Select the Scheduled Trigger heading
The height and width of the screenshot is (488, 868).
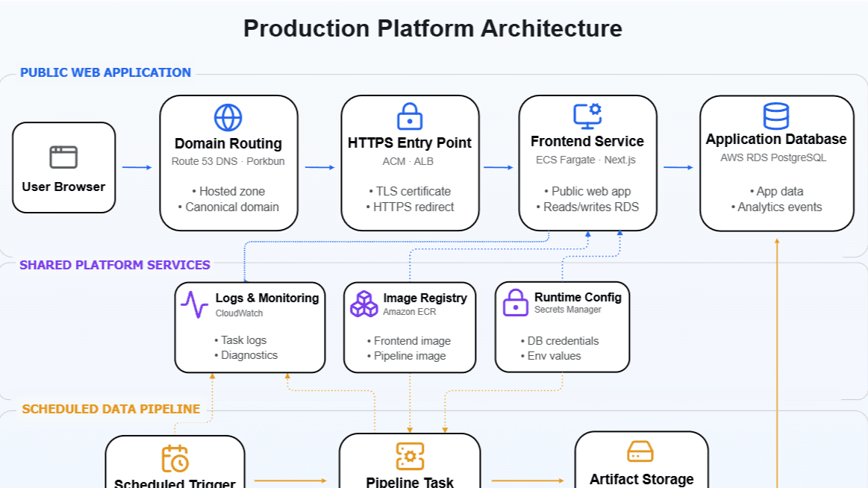click(x=175, y=483)
